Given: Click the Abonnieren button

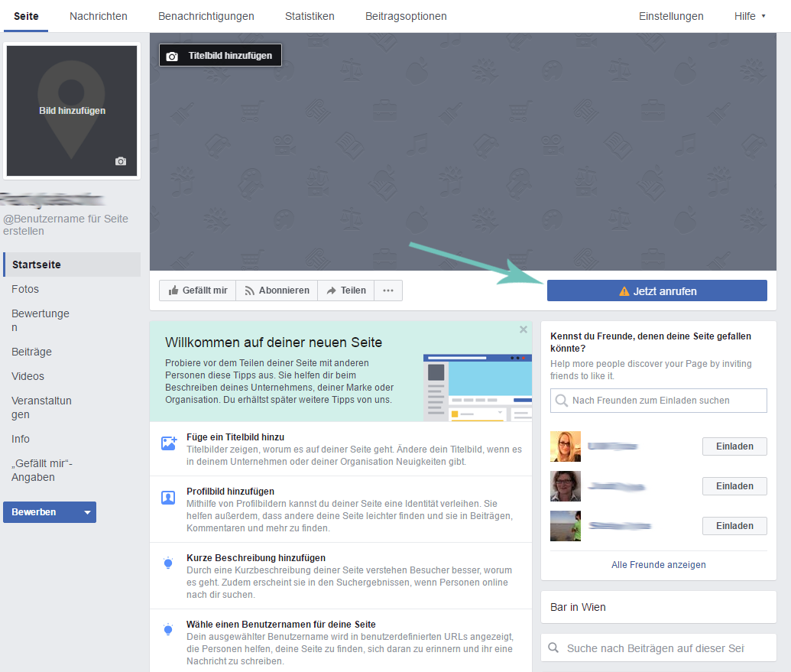Looking at the screenshot, I should click(x=277, y=291).
